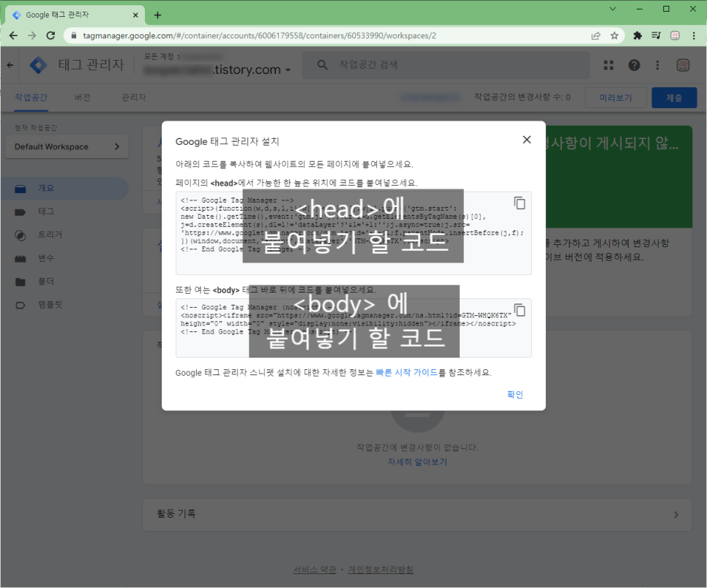This screenshot has height=588, width=707.
Task: Click the 작업공간 검색 search field
Action: coord(446,65)
